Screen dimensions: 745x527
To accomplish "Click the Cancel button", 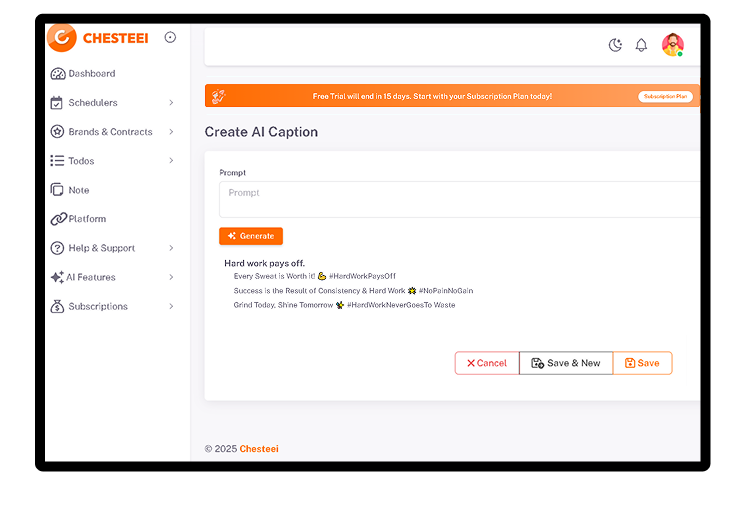I will click(487, 363).
